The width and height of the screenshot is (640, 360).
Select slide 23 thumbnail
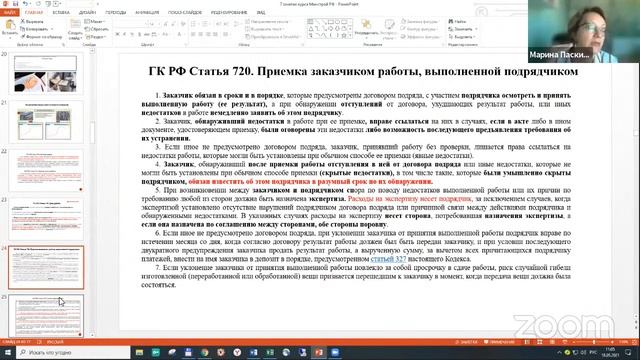tap(46, 219)
